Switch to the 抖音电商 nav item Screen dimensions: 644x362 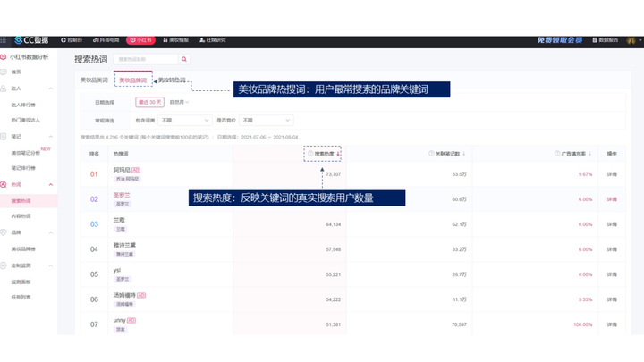[106, 40]
